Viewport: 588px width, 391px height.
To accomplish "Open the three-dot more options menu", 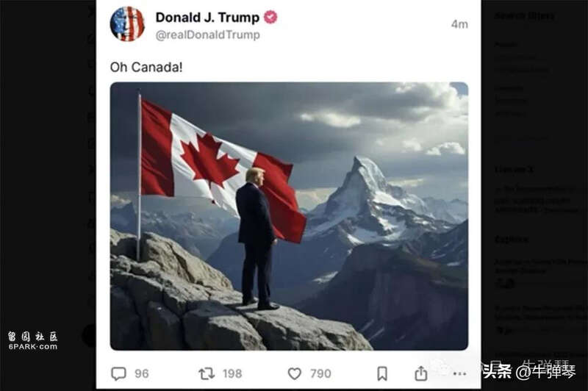I will click(460, 373).
